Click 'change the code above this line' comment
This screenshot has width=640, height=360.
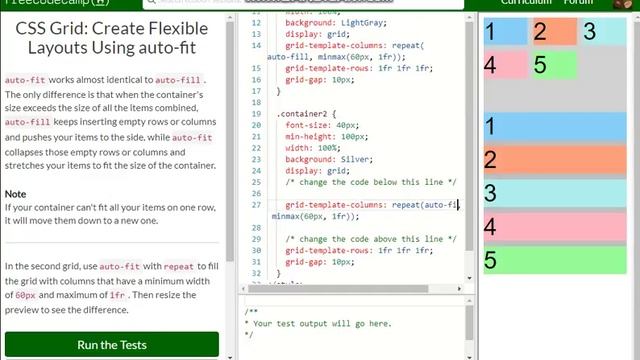[371, 239]
